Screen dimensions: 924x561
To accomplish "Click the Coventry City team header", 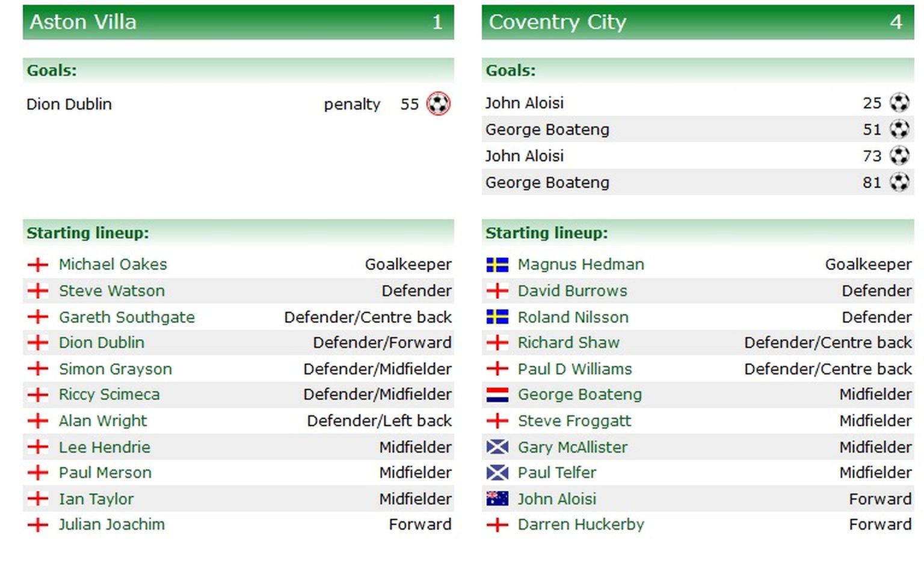I will pyautogui.click(x=557, y=22).
